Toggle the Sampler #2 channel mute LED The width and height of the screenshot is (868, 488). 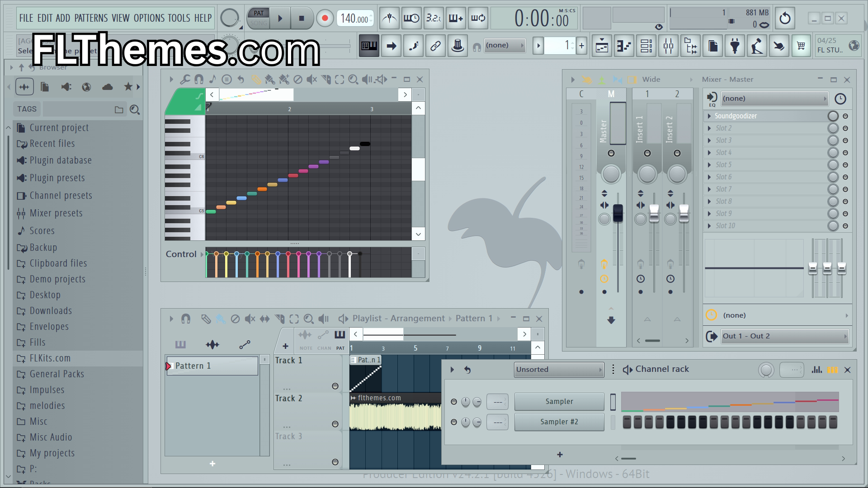pyautogui.click(x=454, y=422)
